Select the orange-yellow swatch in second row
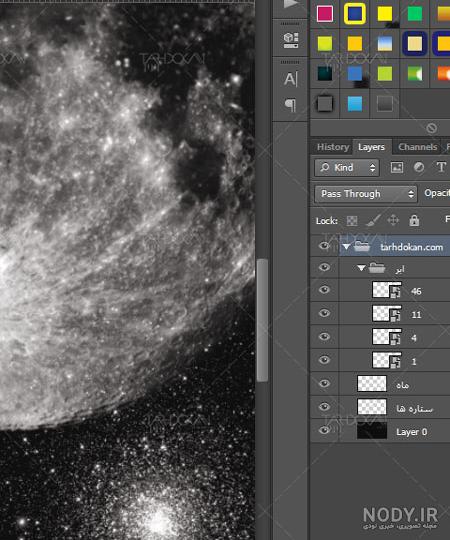Image resolution: width=450 pixels, height=540 pixels. click(x=355, y=44)
